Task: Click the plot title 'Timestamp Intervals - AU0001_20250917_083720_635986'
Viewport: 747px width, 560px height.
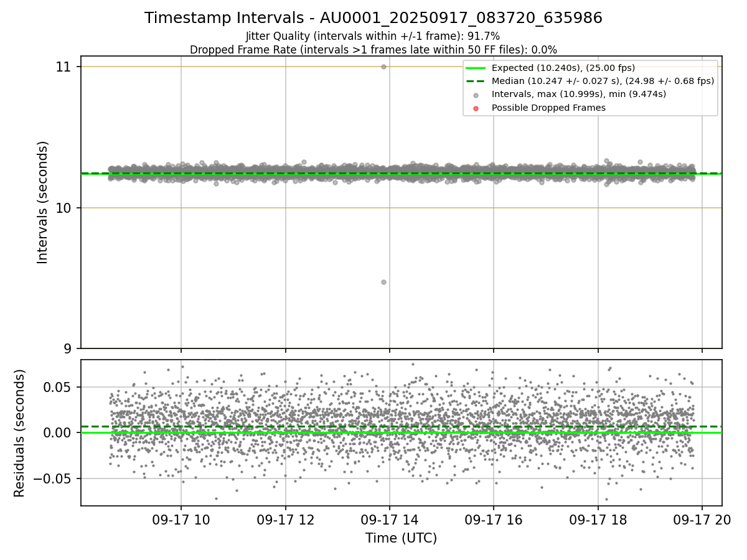Action: (x=374, y=18)
